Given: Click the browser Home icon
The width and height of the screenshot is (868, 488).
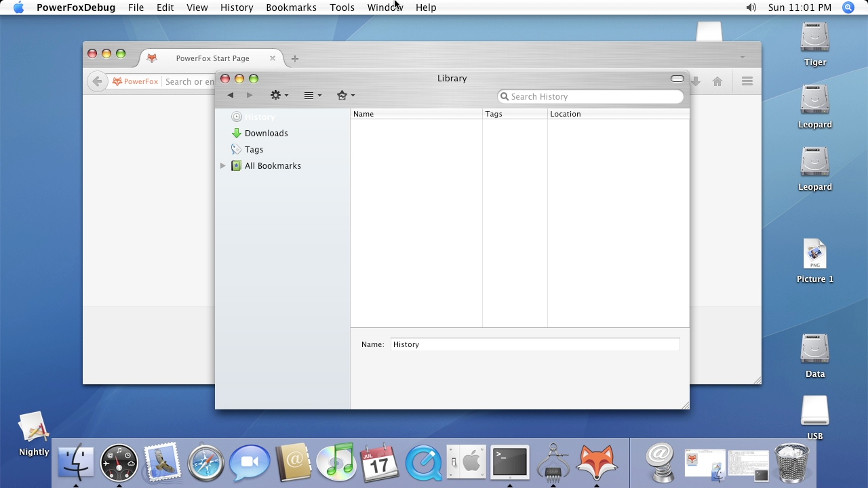Looking at the screenshot, I should pyautogui.click(x=717, y=81).
